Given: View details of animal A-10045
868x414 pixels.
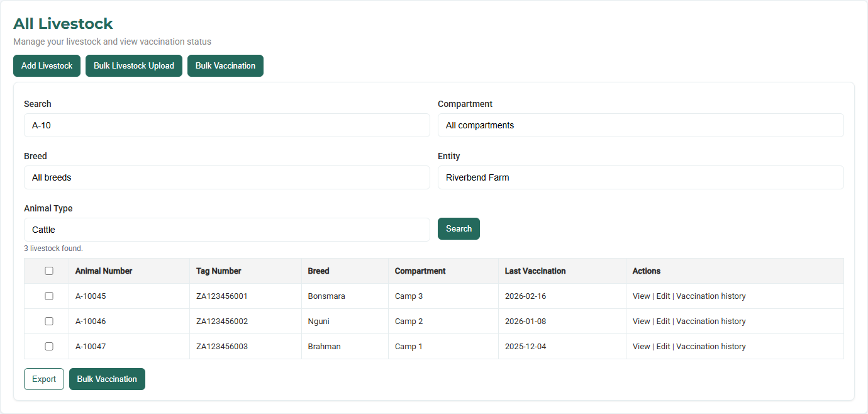Looking at the screenshot, I should click(641, 296).
